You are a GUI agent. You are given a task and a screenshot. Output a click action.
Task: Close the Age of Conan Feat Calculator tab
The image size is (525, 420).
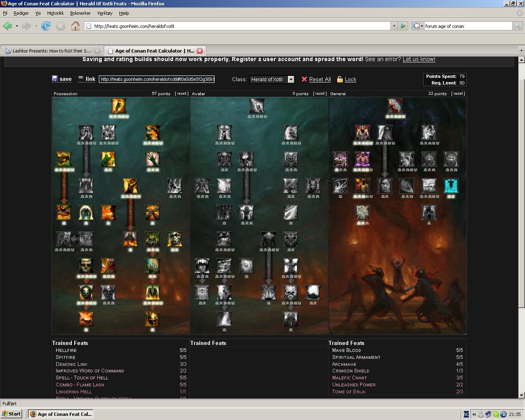(x=200, y=51)
